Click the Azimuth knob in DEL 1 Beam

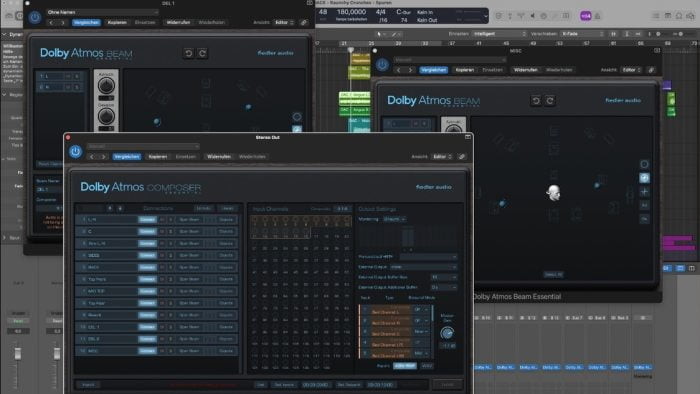point(106,85)
